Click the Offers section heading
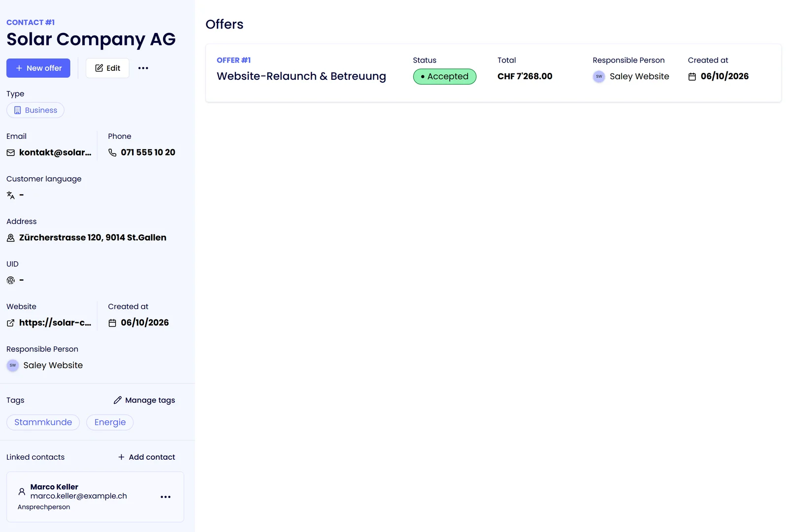 [225, 25]
